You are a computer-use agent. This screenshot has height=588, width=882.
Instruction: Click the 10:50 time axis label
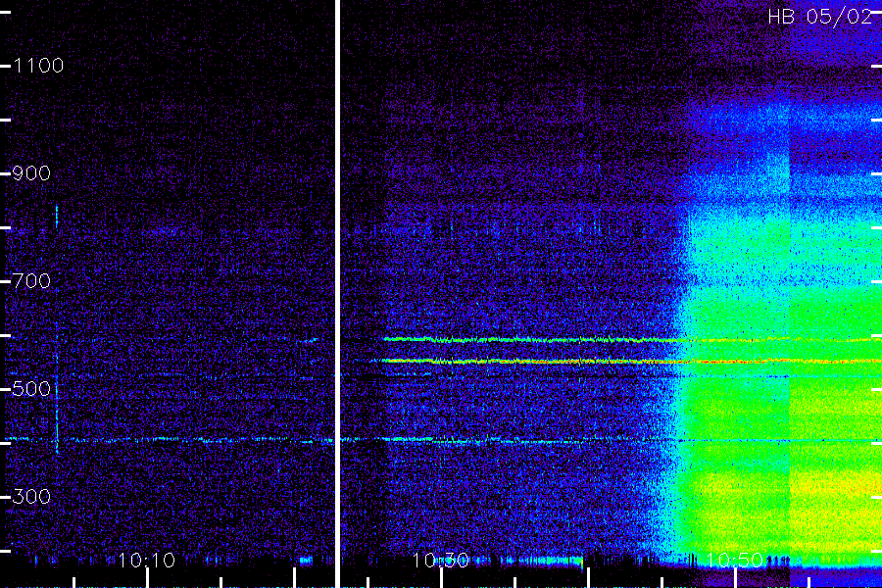coord(735,561)
